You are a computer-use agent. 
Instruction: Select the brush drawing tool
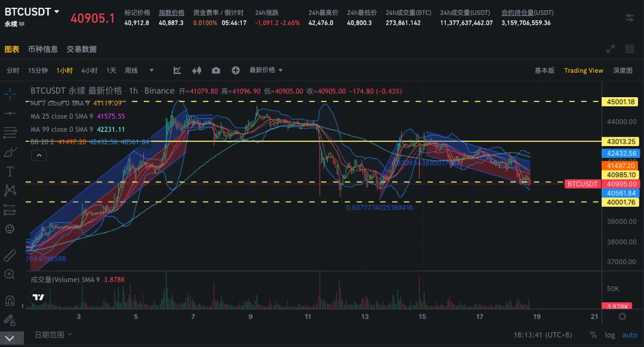tap(10, 152)
